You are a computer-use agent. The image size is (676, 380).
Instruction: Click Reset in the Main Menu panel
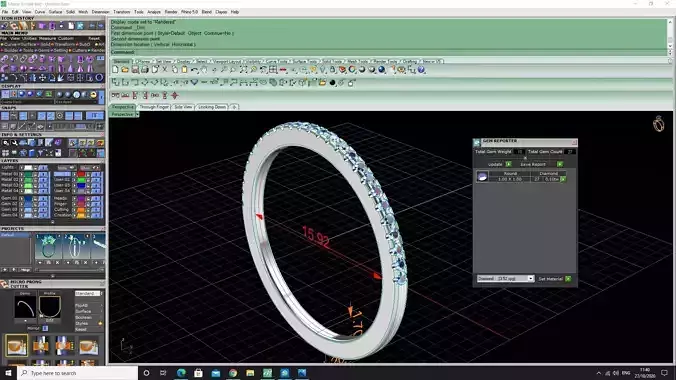pyautogui.click(x=94, y=38)
